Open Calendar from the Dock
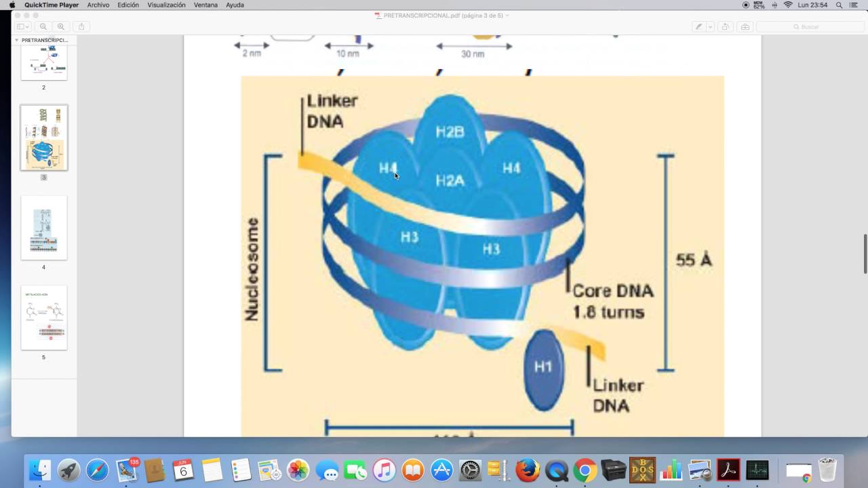The image size is (868, 488). tap(183, 470)
